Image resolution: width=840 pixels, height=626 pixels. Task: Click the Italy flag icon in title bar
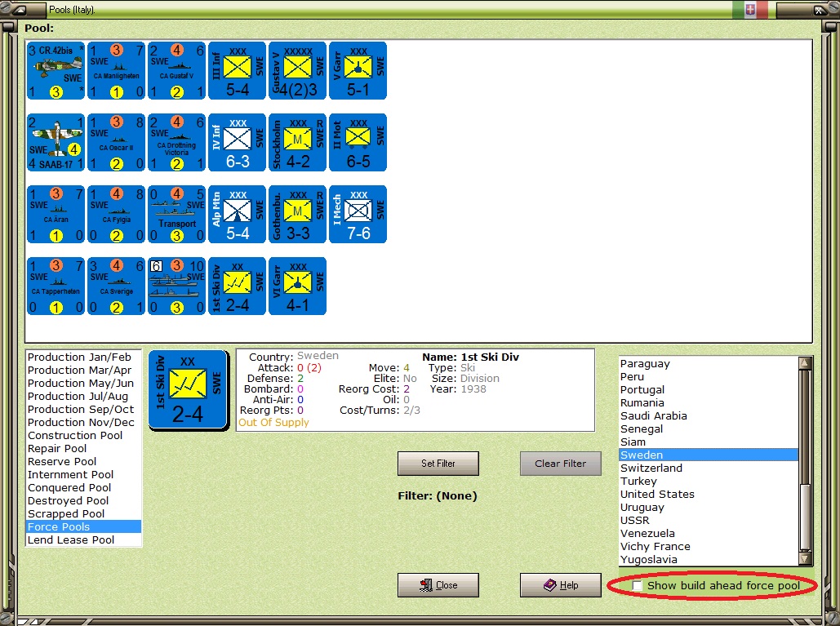point(750,9)
